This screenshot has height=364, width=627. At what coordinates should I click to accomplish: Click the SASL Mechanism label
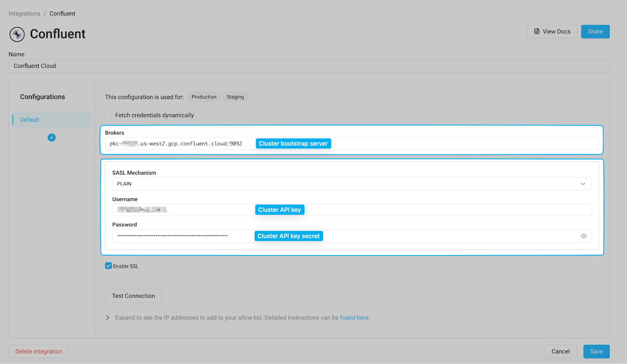[x=134, y=173]
